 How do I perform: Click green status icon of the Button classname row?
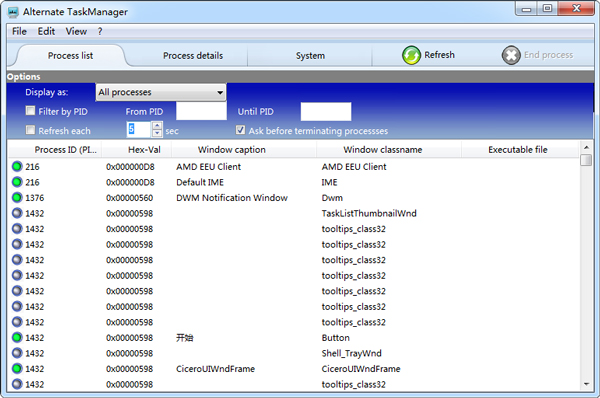click(17, 338)
